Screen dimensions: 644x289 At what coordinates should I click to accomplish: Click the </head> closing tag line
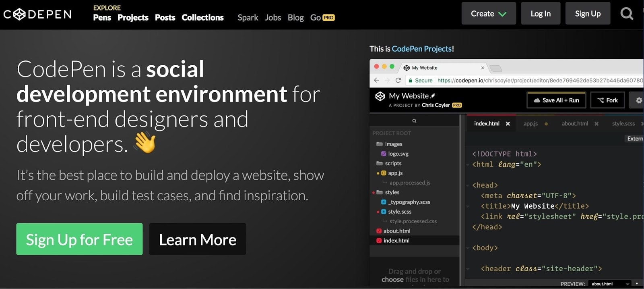(x=487, y=227)
